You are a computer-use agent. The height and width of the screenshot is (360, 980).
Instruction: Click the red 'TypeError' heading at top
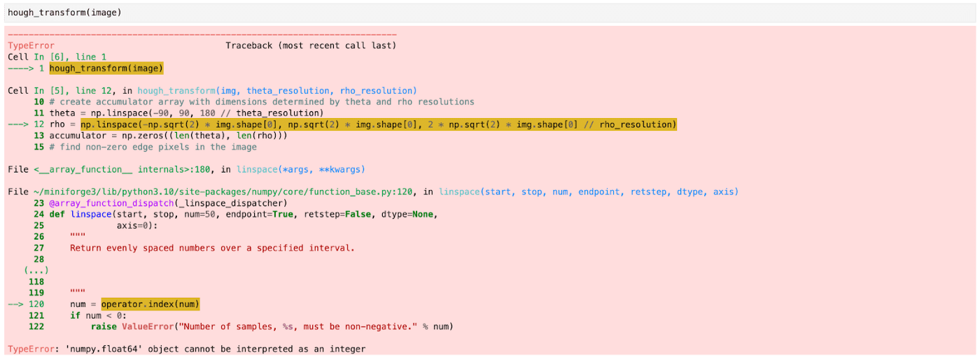[x=31, y=45]
